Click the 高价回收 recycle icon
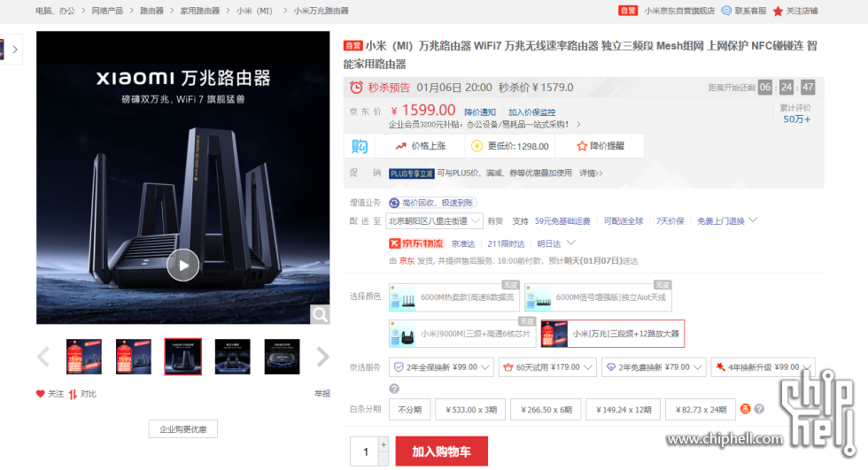868x470 pixels. (394, 203)
